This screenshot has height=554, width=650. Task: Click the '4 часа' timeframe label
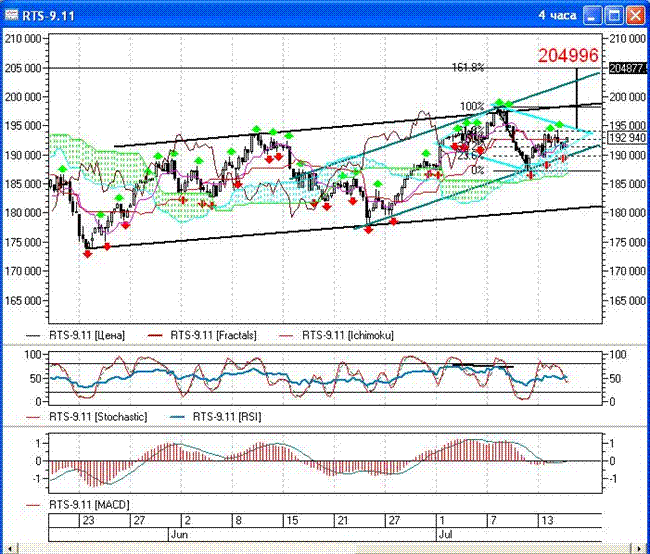click(557, 16)
